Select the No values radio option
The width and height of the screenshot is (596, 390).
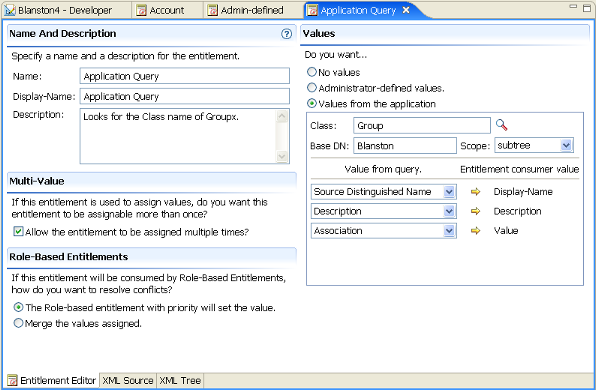tap(312, 72)
